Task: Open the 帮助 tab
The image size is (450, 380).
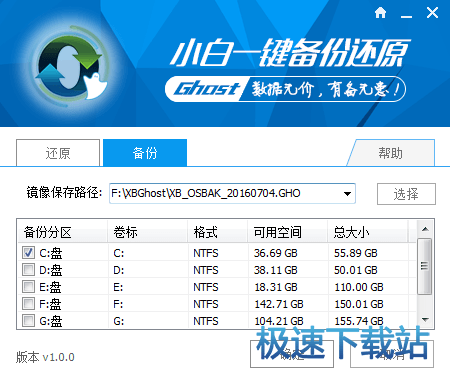Action: click(391, 153)
